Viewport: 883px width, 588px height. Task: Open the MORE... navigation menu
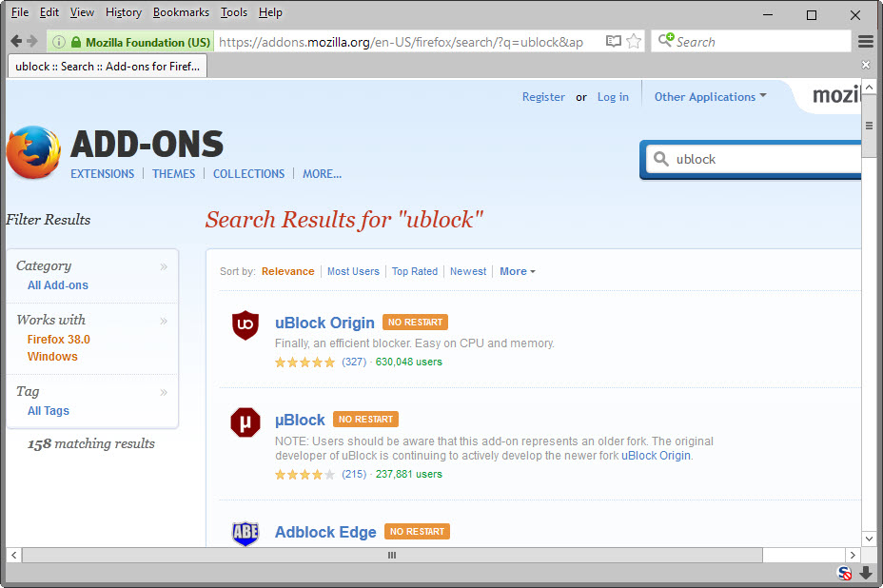(323, 174)
